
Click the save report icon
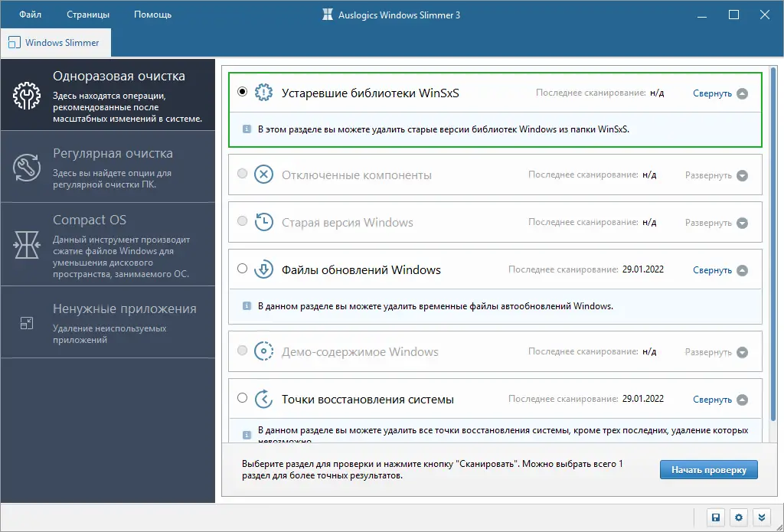pyautogui.click(x=714, y=517)
